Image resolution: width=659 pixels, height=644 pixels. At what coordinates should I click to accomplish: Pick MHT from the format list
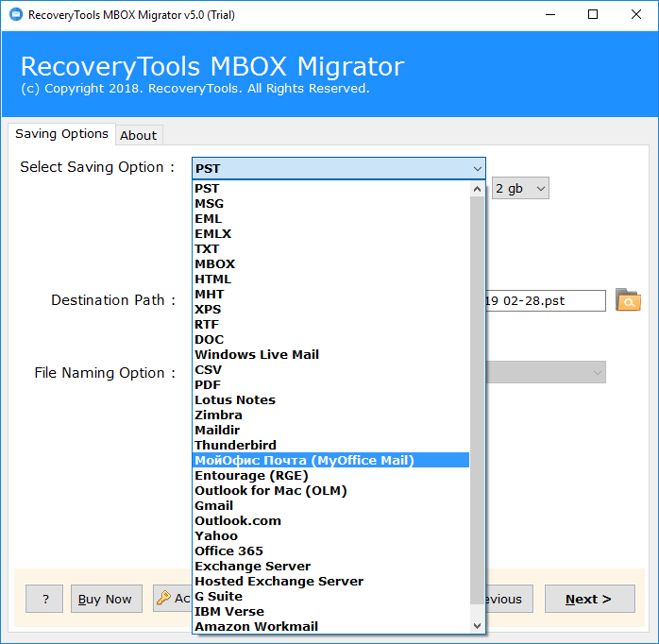point(331,295)
